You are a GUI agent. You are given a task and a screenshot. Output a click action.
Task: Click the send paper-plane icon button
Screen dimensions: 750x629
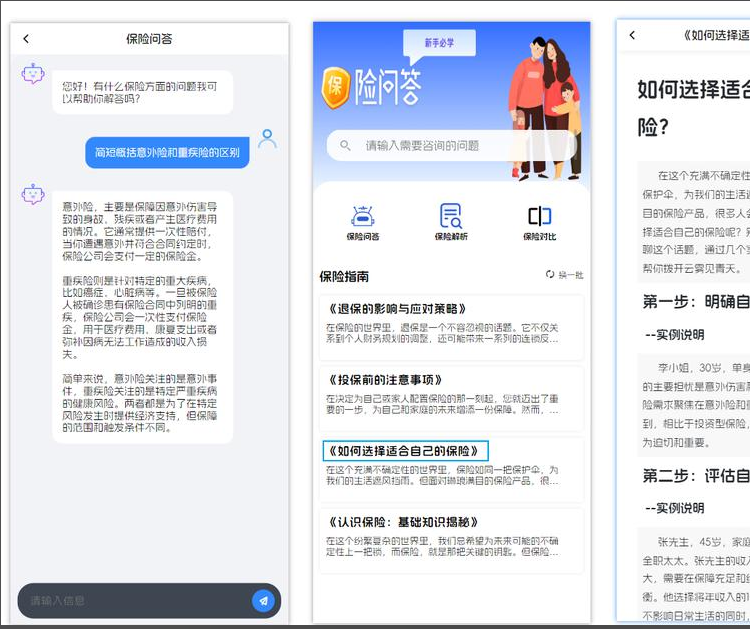tap(263, 600)
